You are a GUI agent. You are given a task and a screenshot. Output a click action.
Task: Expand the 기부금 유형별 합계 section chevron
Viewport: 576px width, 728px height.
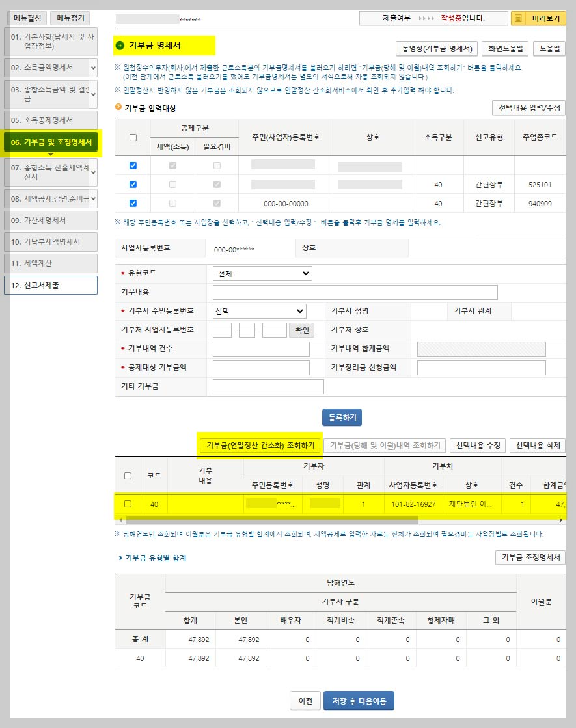coord(120,558)
